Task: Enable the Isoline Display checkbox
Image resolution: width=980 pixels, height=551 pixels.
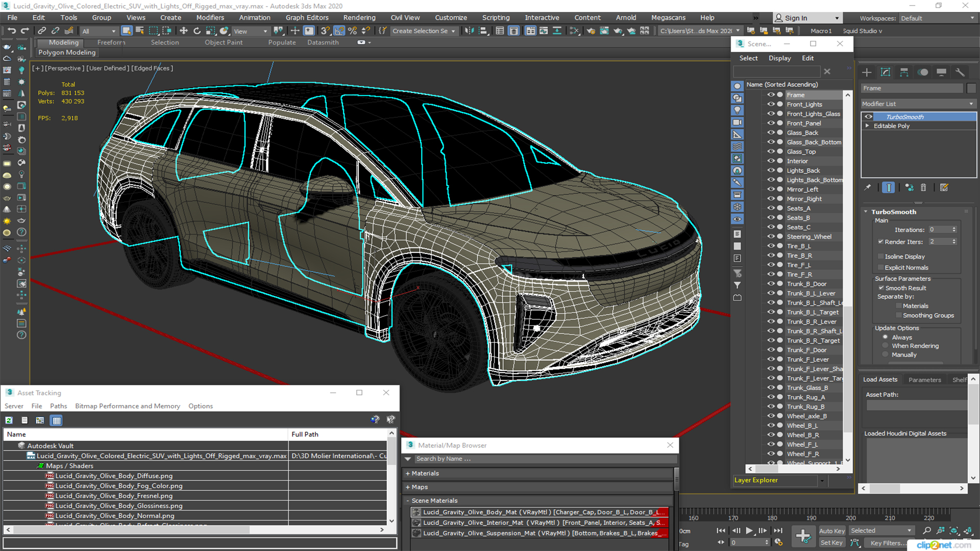Action: click(x=880, y=256)
